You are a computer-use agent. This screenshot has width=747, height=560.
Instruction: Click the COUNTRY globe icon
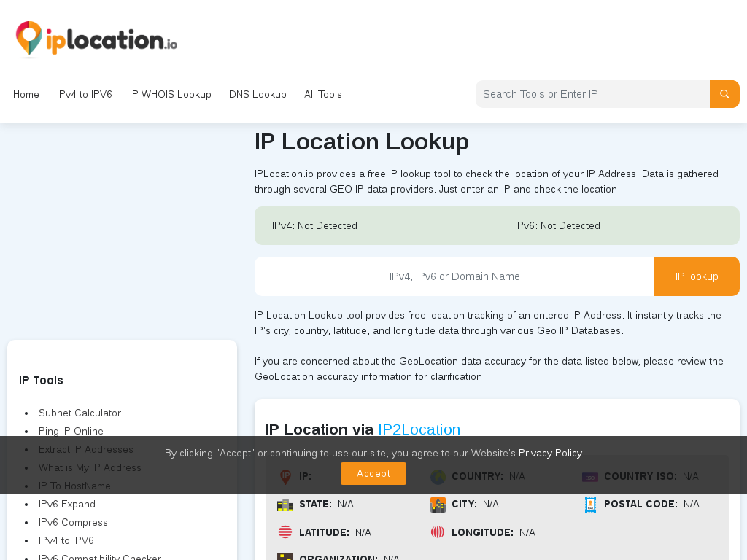(438, 476)
